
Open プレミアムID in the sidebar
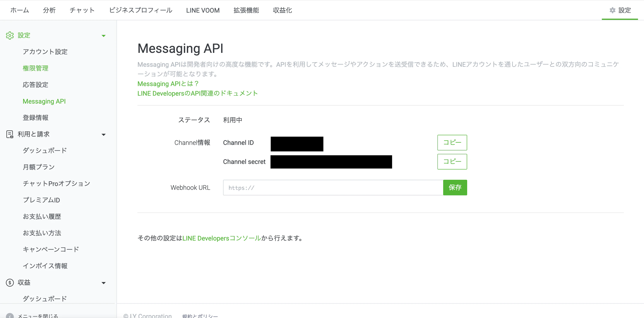41,200
